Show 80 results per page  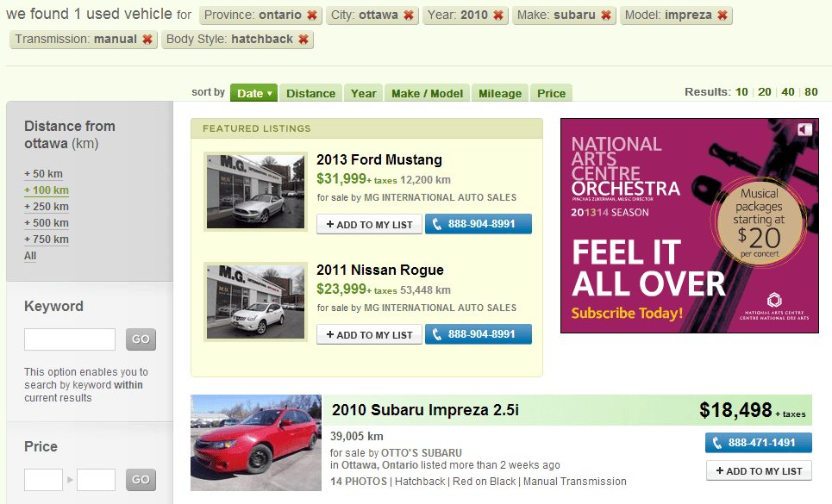tap(810, 91)
